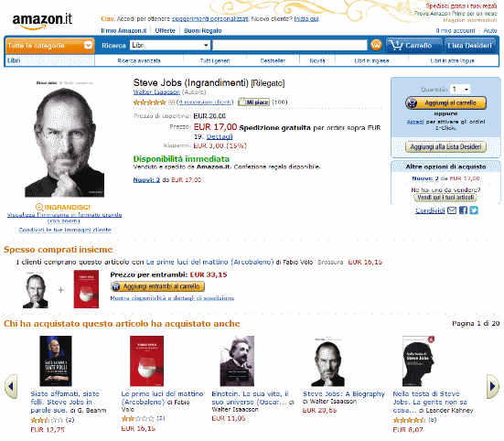Click Aggiungi al carrello button
The height and width of the screenshot is (441, 504).
click(x=445, y=102)
